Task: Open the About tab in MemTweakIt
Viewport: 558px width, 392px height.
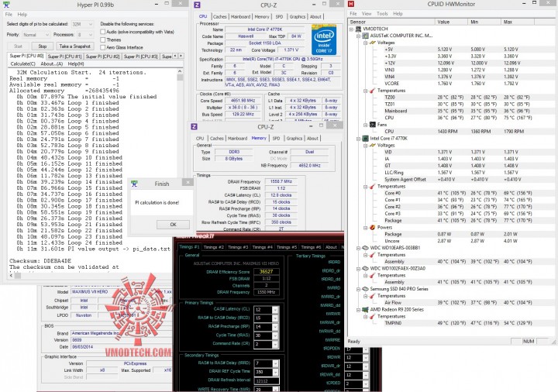Action: (331, 247)
